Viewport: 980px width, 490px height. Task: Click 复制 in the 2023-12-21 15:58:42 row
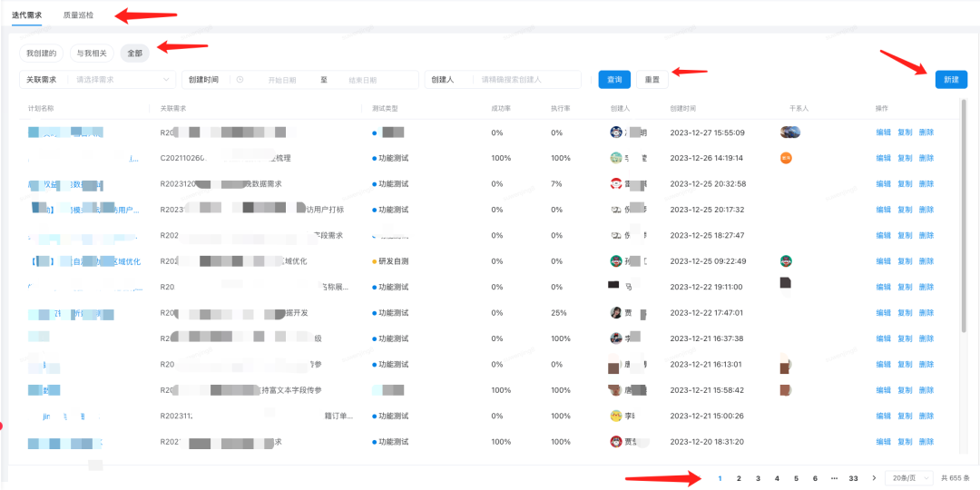tap(905, 390)
